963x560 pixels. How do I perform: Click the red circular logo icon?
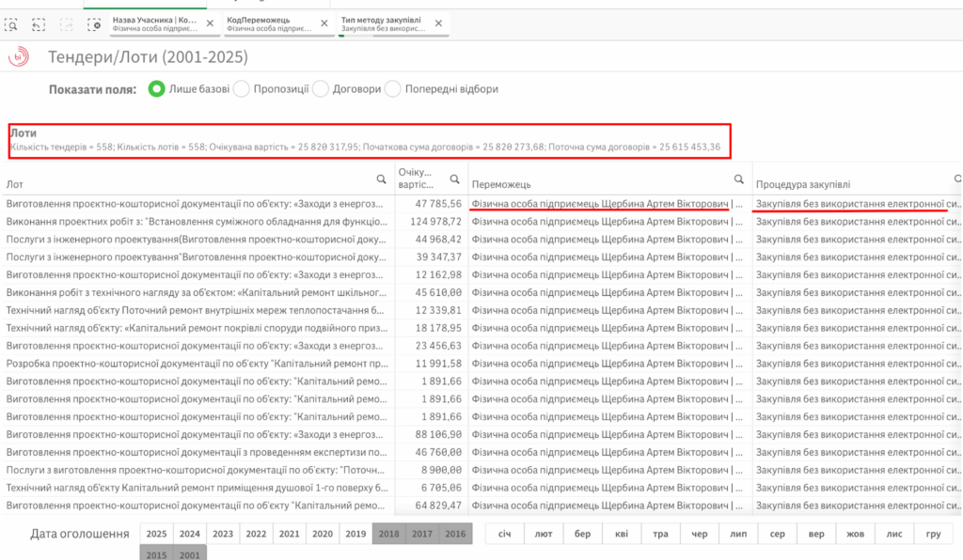[x=19, y=57]
